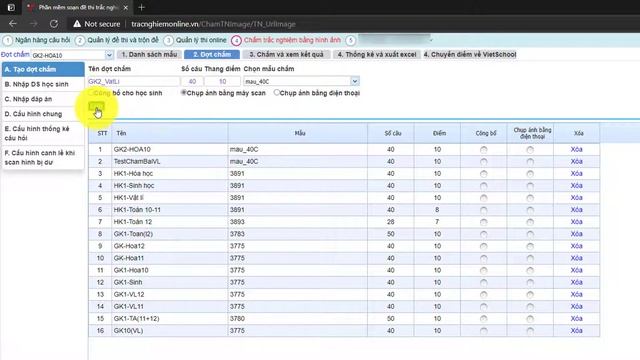640x360 pixels.
Task: Switch to tab 4. Thống kê và xuất excel
Action: tap(377, 54)
